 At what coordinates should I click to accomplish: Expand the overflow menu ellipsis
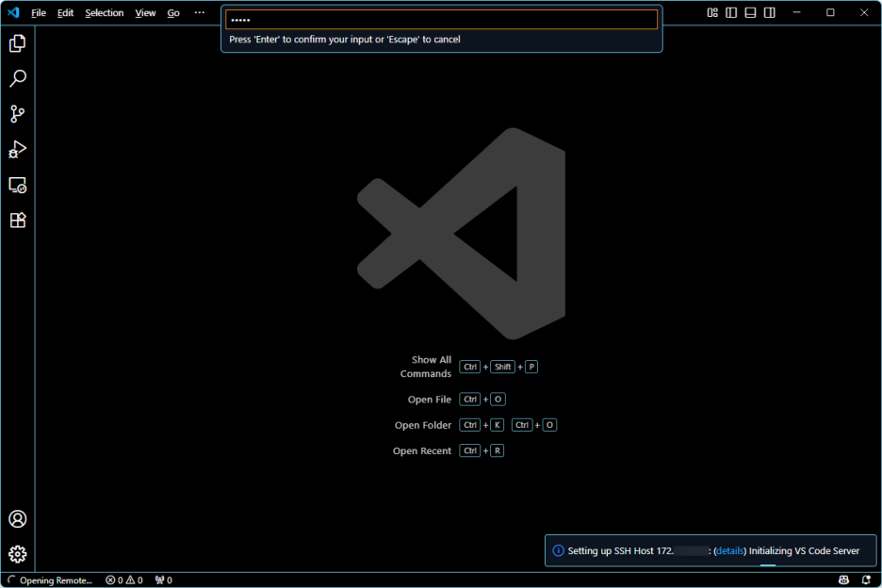(200, 12)
